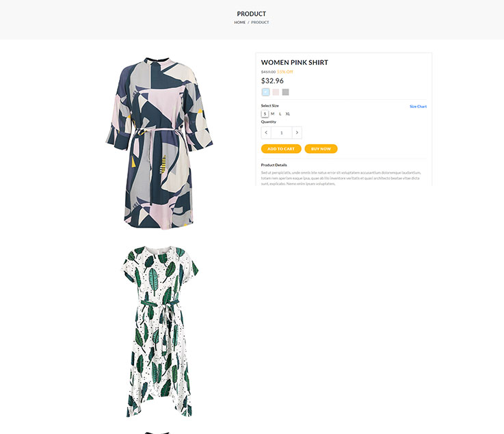
Task: Choose size XL
Action: (288, 113)
